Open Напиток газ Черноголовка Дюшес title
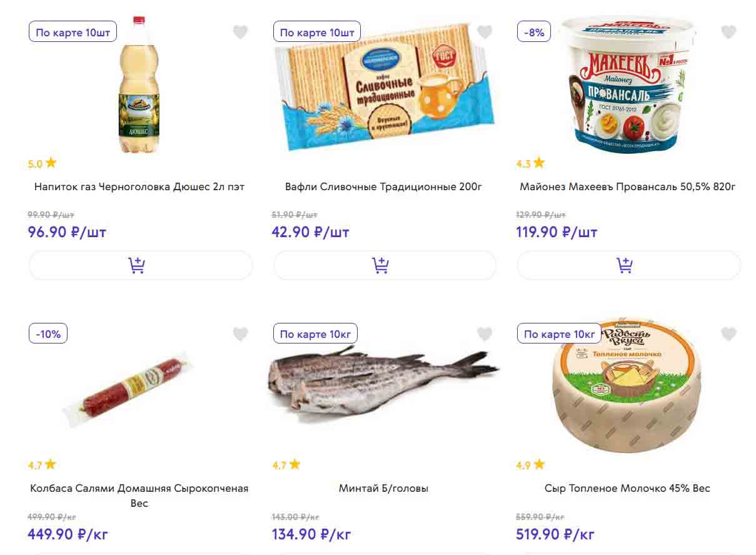Viewport: 756px width, 555px height. [139, 186]
